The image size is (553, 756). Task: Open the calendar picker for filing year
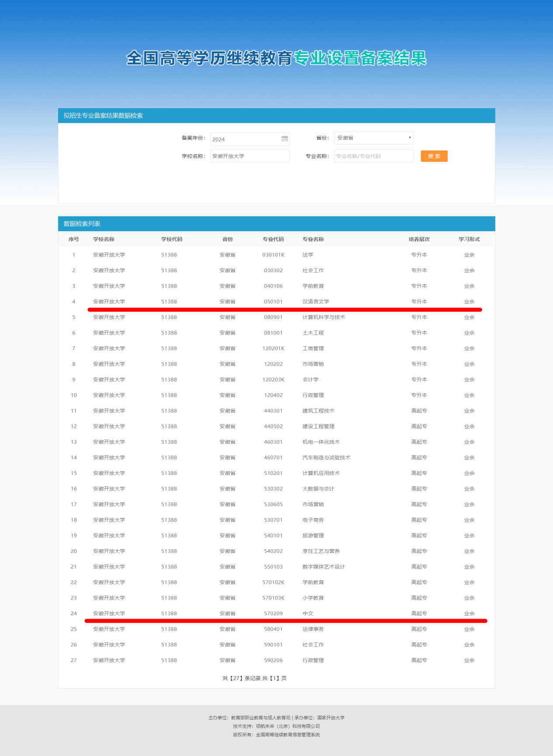pyautogui.click(x=284, y=139)
